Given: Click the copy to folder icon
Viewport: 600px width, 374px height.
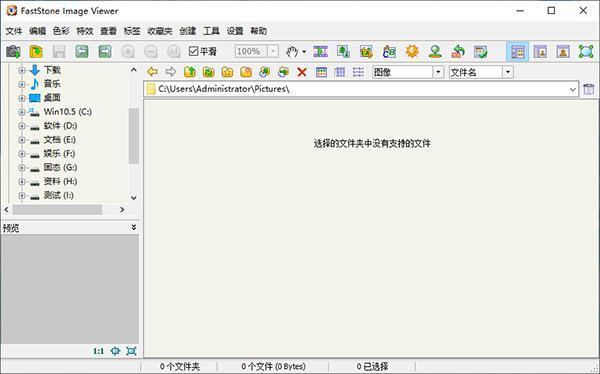Looking at the screenshot, I should click(x=264, y=72).
